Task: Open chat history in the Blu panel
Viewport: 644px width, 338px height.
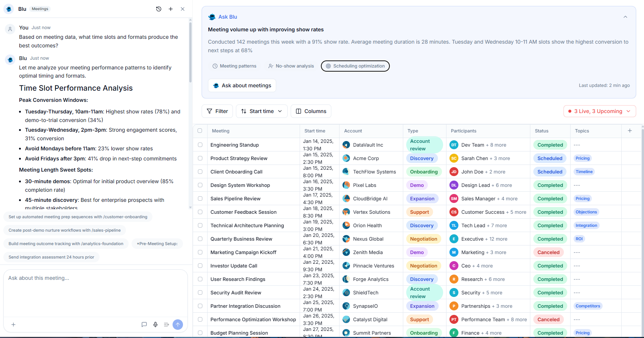Action: pyautogui.click(x=158, y=9)
